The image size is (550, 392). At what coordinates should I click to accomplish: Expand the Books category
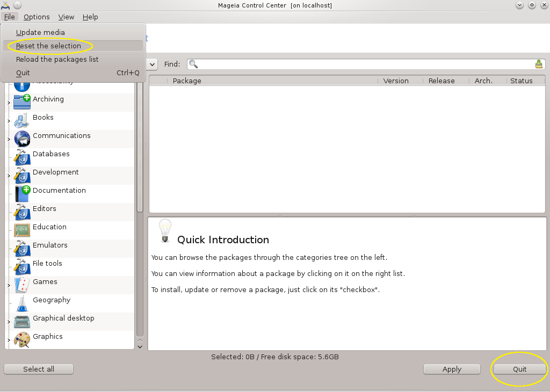click(x=9, y=121)
